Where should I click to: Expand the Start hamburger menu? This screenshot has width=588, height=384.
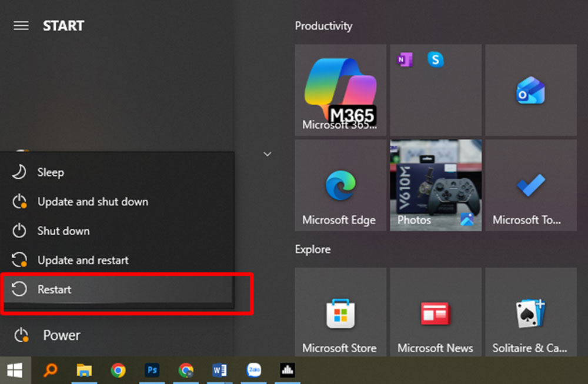coord(21,26)
